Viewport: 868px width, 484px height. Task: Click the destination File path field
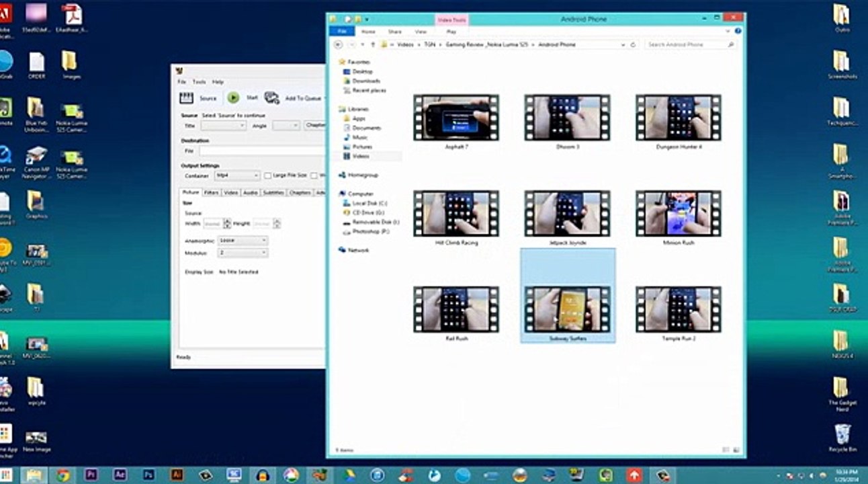[261, 151]
